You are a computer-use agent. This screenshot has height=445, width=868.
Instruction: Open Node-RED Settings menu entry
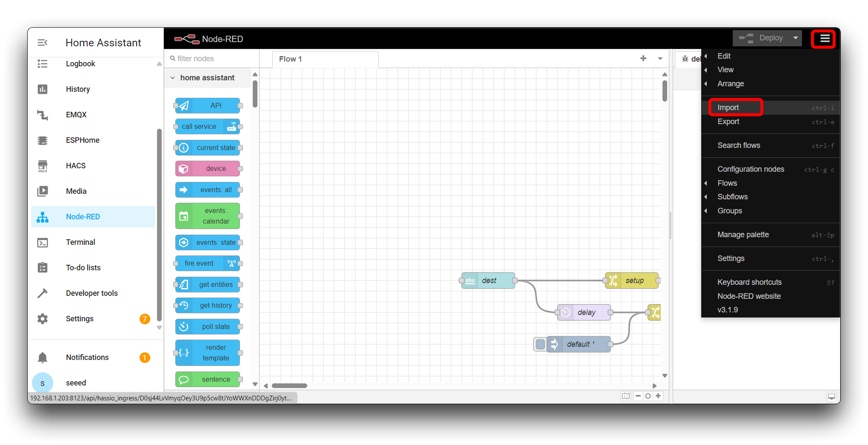coord(771,258)
